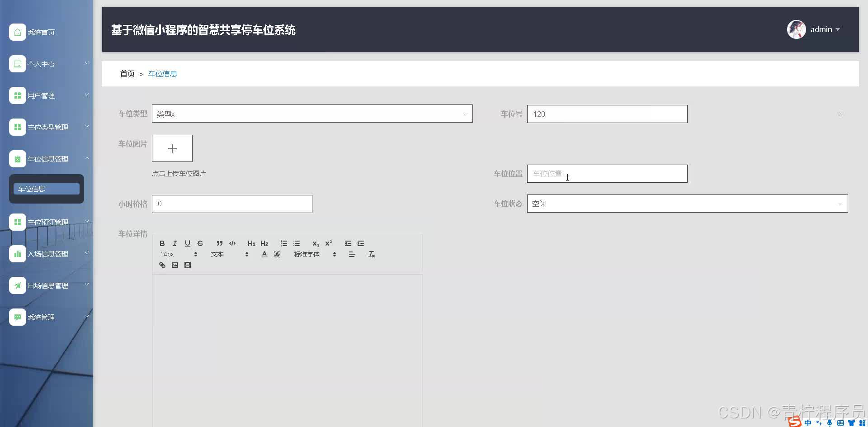Open the 车位状态 dropdown showing 空闲

(x=687, y=204)
